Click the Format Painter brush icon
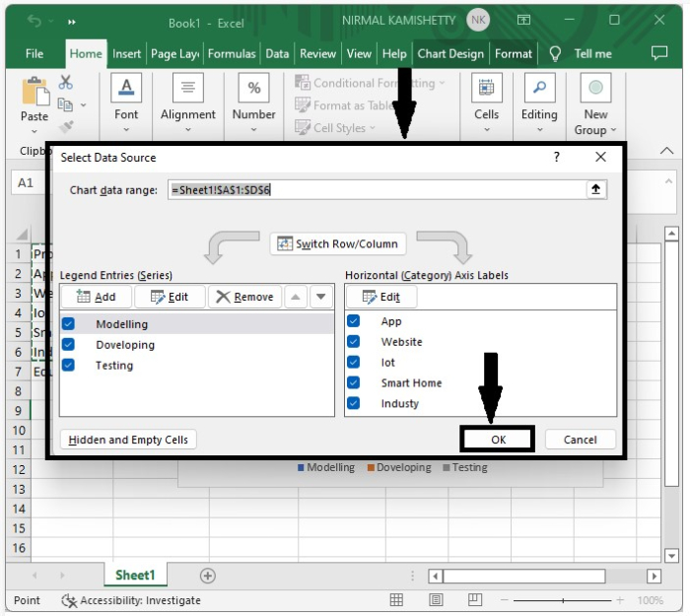 click(66, 127)
